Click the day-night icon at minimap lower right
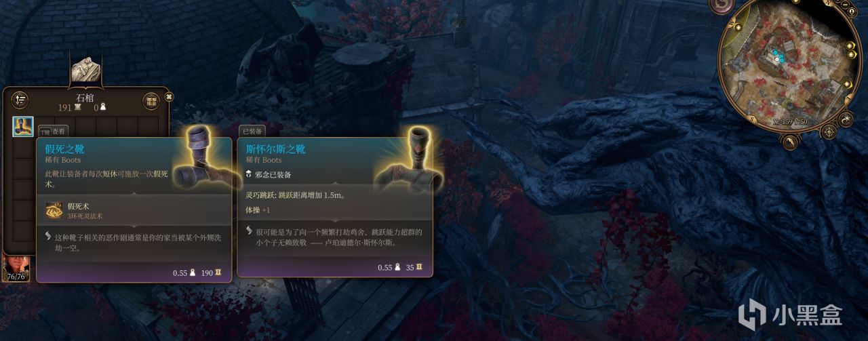The width and height of the screenshot is (868, 341). pos(845,120)
